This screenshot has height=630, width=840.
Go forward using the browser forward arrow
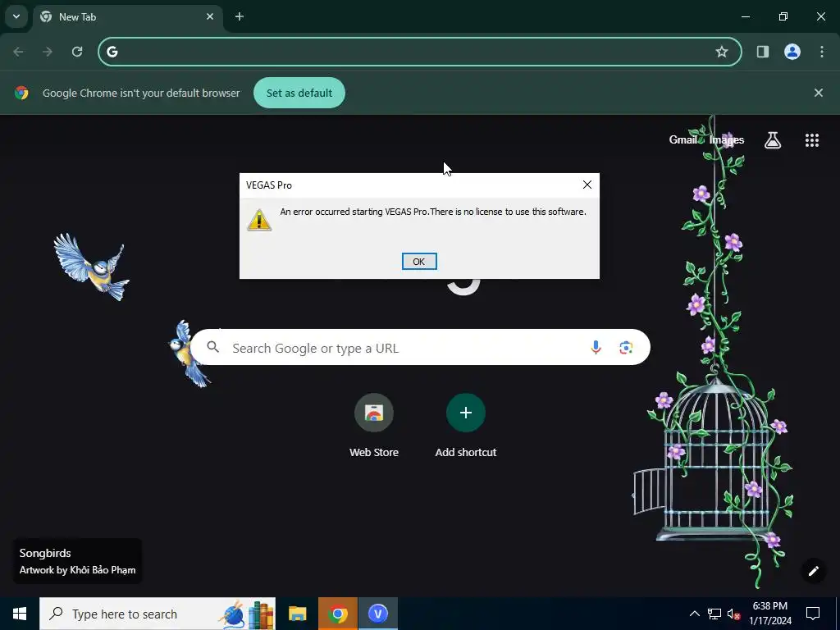48,52
